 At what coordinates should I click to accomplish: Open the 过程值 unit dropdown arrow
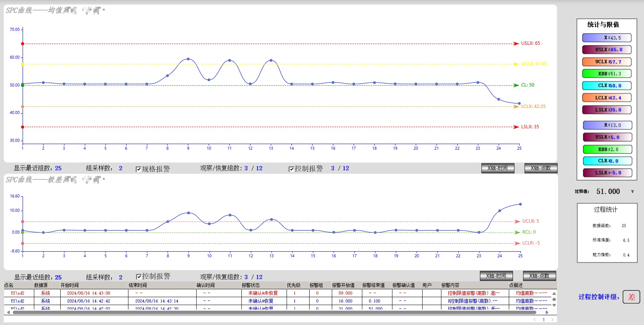tap(632, 191)
